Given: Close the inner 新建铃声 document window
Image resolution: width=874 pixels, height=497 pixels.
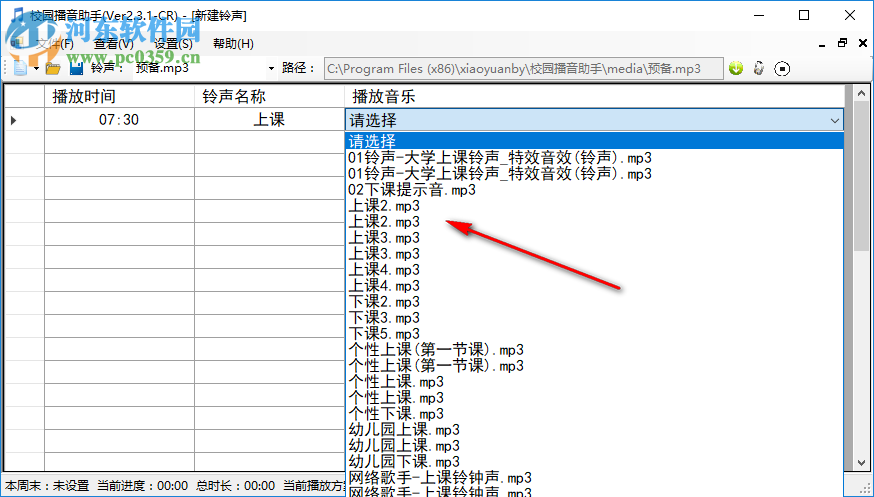Looking at the screenshot, I should 863,43.
